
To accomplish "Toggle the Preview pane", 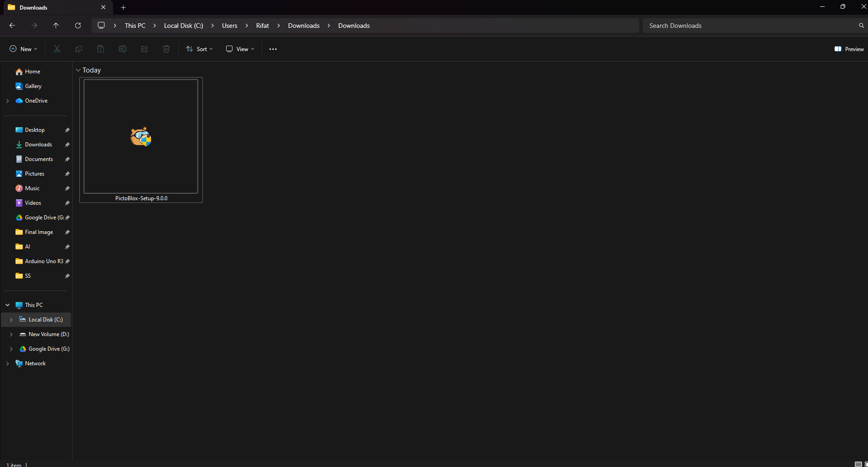I will click(x=848, y=49).
